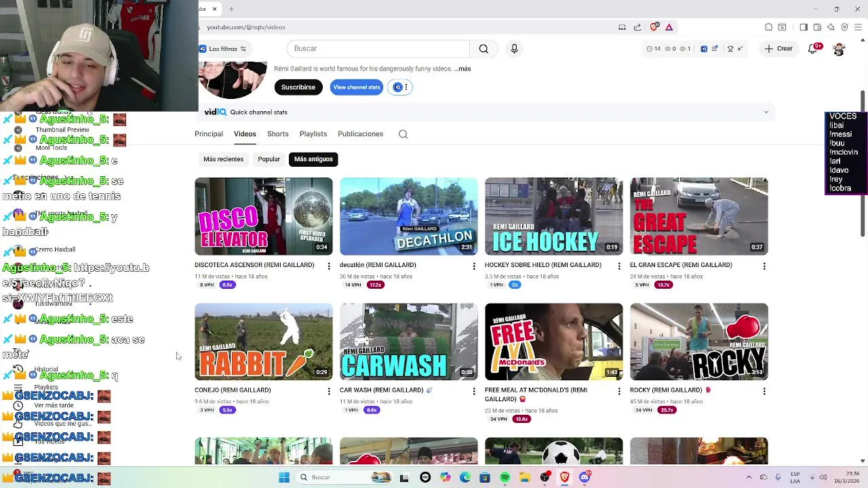Start voice search with the microphone icon

click(514, 49)
